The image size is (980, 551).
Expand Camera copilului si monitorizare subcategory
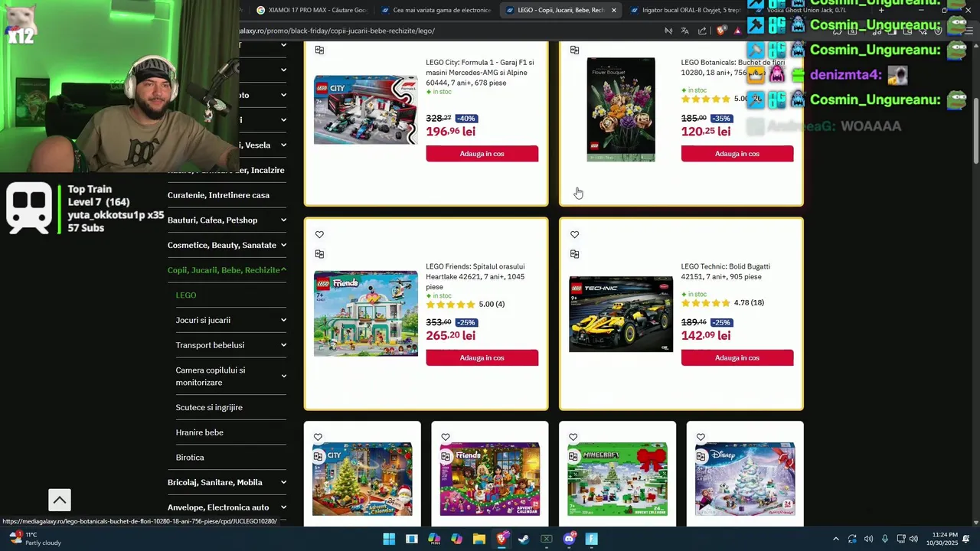point(283,376)
